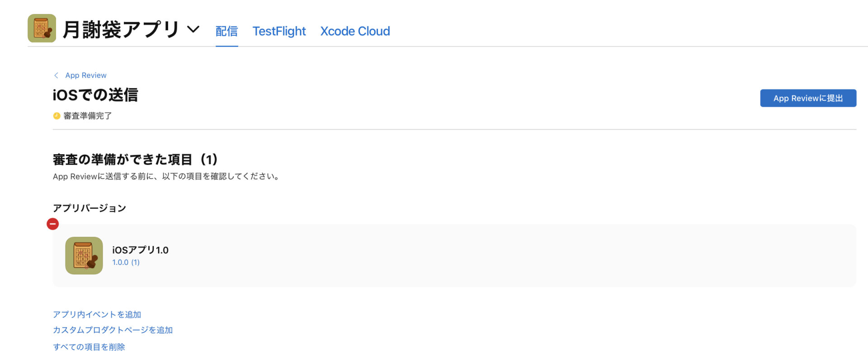Select the iOSアプリ1.0 item title
This screenshot has height=363, width=868.
pos(140,250)
